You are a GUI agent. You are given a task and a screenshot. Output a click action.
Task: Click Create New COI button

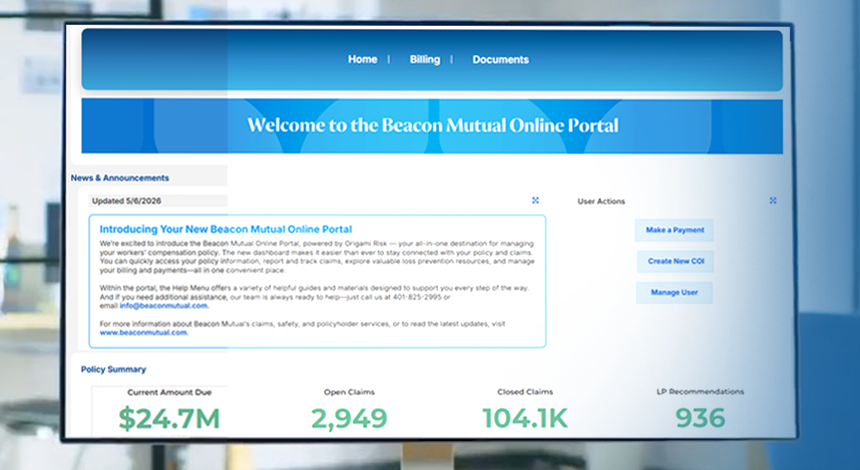click(x=676, y=262)
